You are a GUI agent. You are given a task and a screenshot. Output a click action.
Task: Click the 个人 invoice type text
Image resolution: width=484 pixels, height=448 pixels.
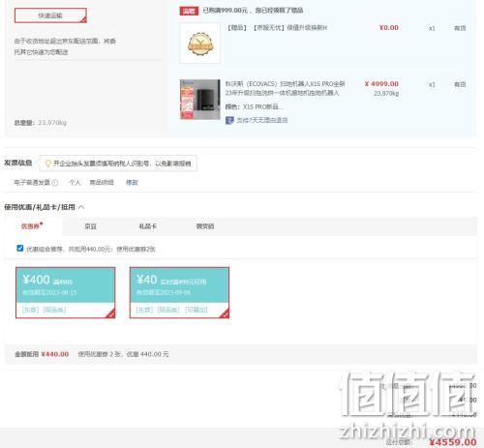tap(75, 183)
